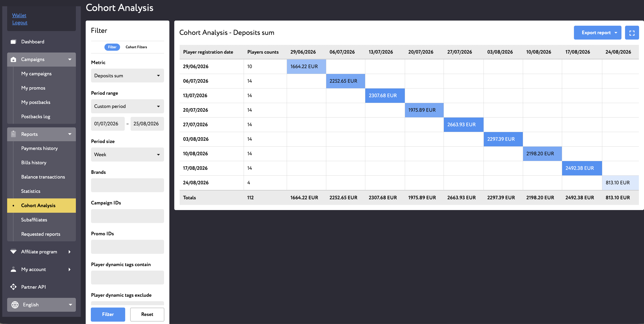644x324 pixels.
Task: Click the Logout link
Action: (20, 23)
